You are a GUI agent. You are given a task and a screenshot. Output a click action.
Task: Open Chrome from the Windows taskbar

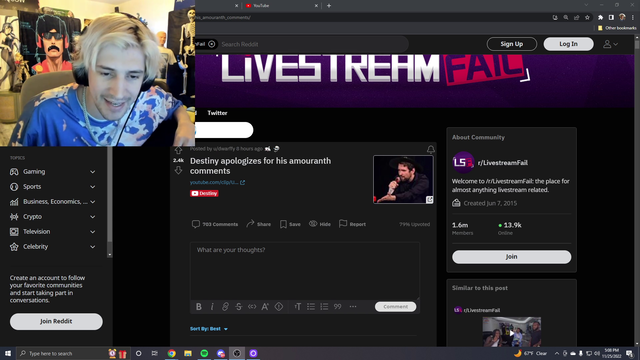tap(171, 353)
